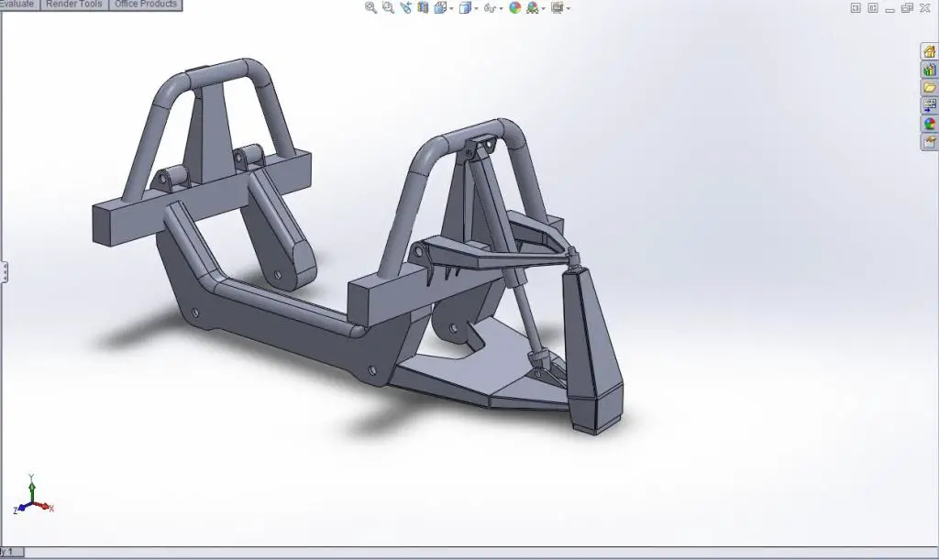Image resolution: width=939 pixels, height=560 pixels.
Task: Restore down the document window
Action: tap(907, 7)
